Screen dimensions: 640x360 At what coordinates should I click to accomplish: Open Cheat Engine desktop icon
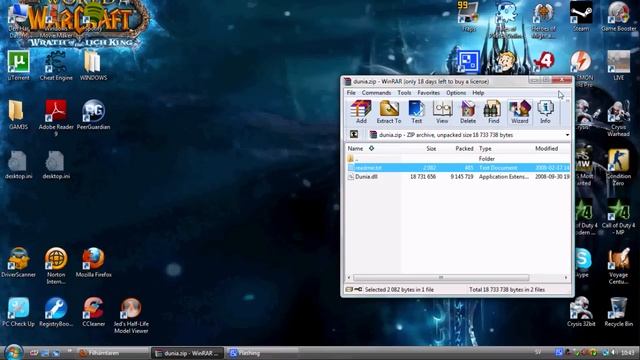click(56, 65)
